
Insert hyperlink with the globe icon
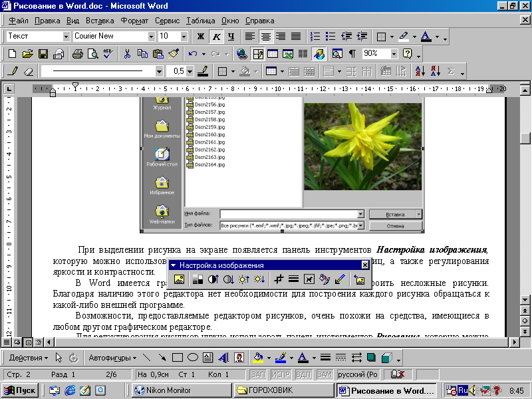242,54
